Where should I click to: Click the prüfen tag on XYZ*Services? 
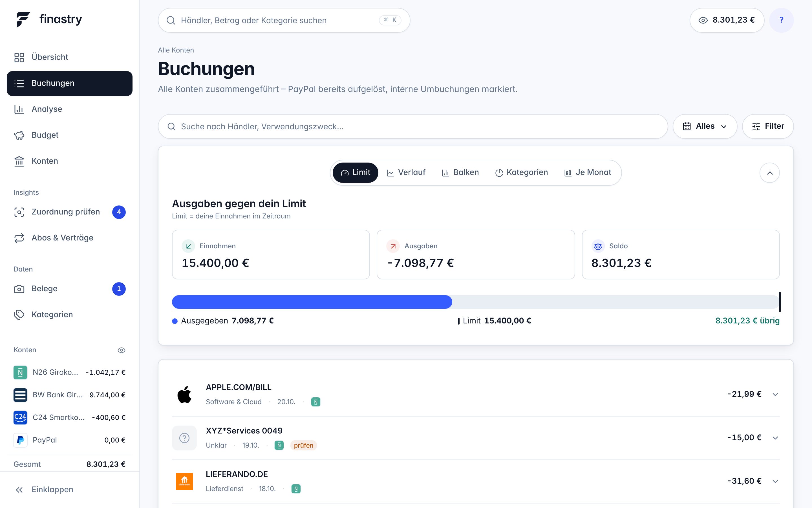pyautogui.click(x=303, y=445)
